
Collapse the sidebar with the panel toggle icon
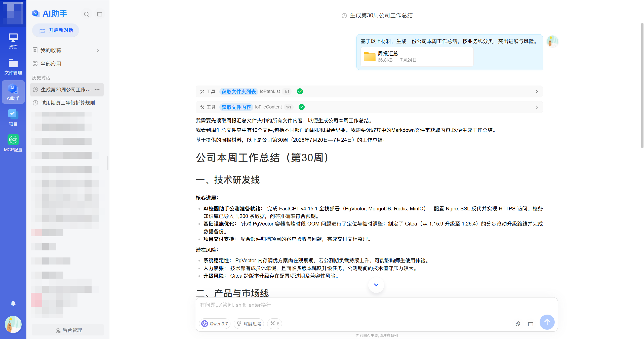point(100,14)
